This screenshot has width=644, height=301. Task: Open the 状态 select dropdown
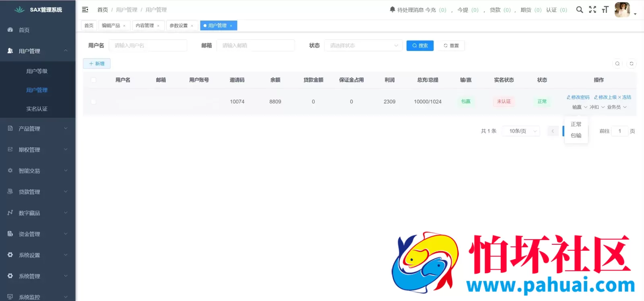(363, 45)
